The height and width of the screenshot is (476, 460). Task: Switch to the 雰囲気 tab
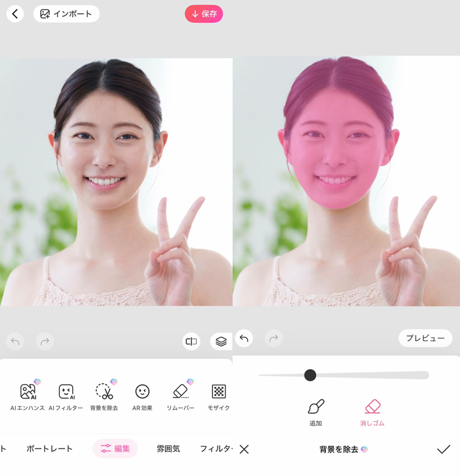168,449
